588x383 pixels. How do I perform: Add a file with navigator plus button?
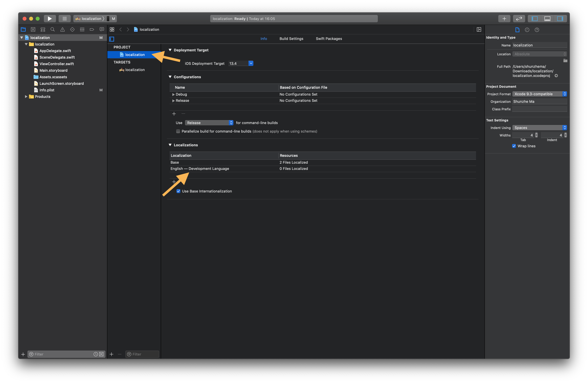tap(23, 354)
